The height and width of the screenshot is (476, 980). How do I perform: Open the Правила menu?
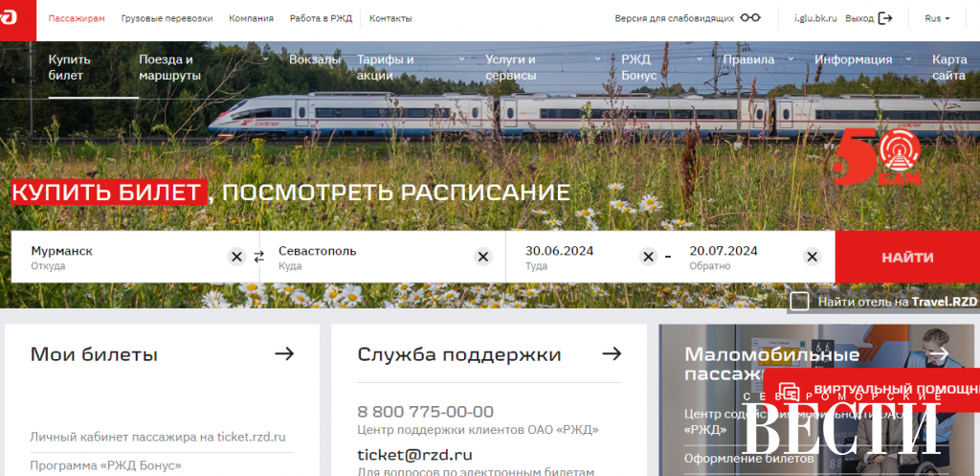(748, 59)
